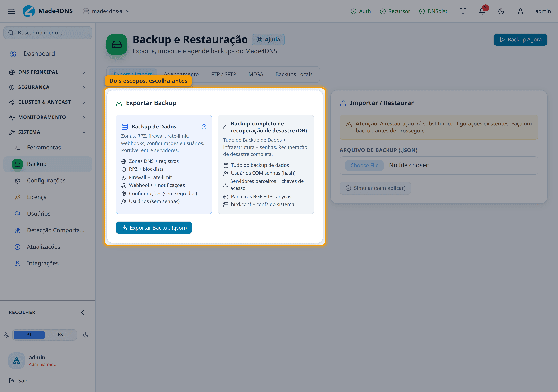Click the Administrador role label
This screenshot has width=558, height=392.
point(43,365)
